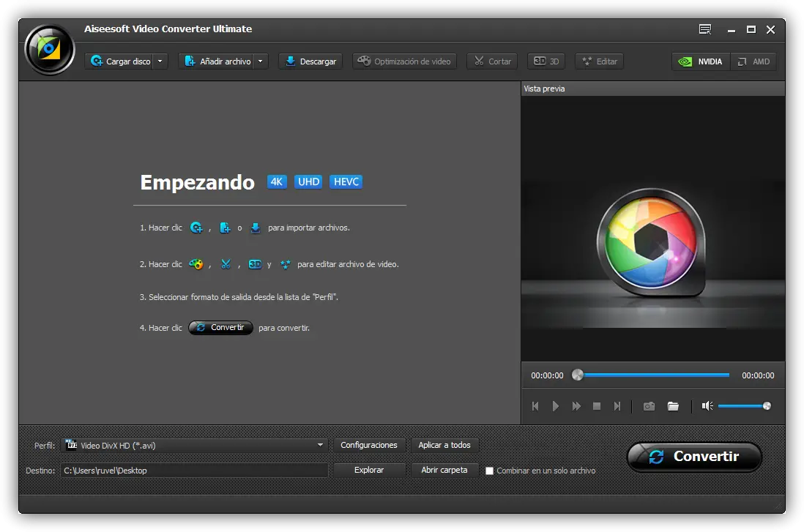
Task: Click the Empezando heading
Action: pos(198,182)
